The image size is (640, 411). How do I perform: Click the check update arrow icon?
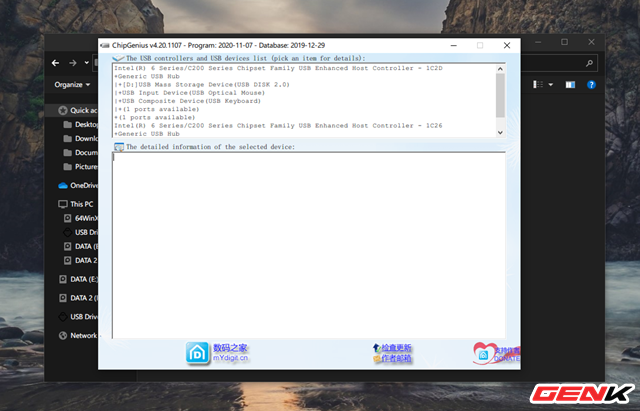376,348
